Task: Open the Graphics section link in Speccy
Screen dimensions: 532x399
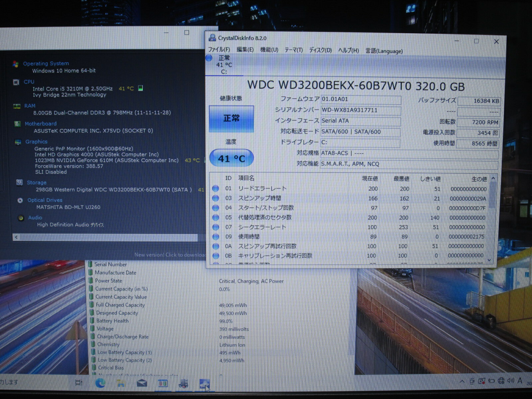Action: 36,142
